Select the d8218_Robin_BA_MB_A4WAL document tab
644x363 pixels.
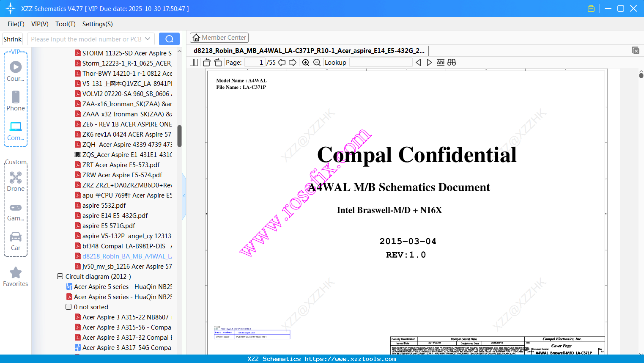tap(309, 51)
